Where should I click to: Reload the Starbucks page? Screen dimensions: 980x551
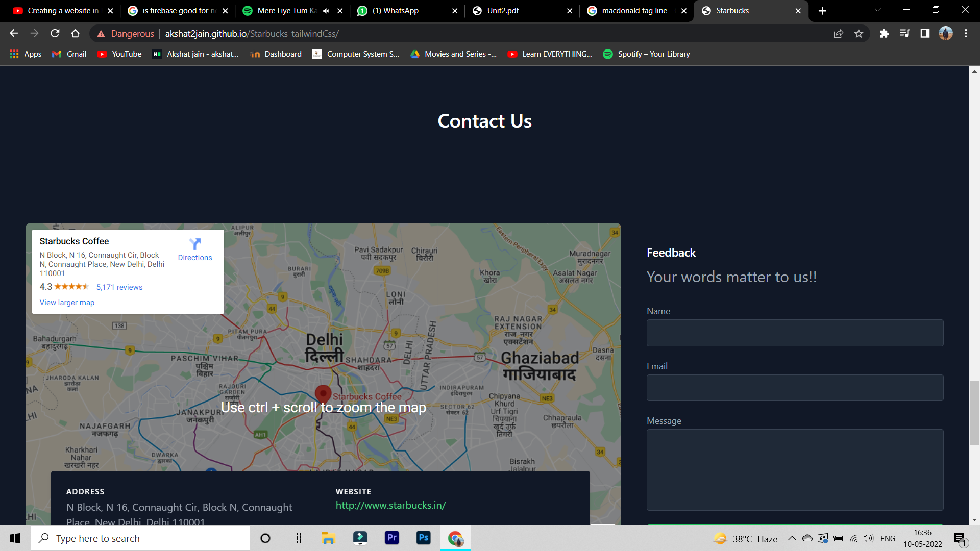[x=55, y=33]
